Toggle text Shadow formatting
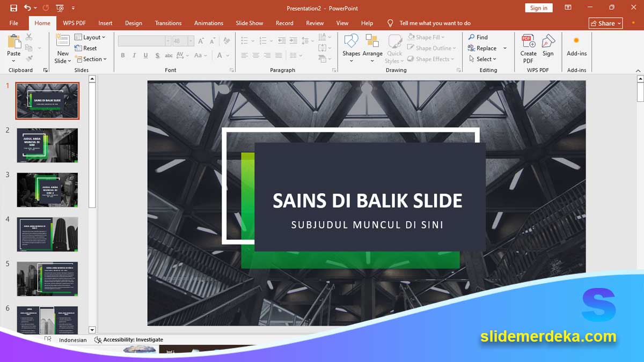The height and width of the screenshot is (362, 644). coord(157,55)
